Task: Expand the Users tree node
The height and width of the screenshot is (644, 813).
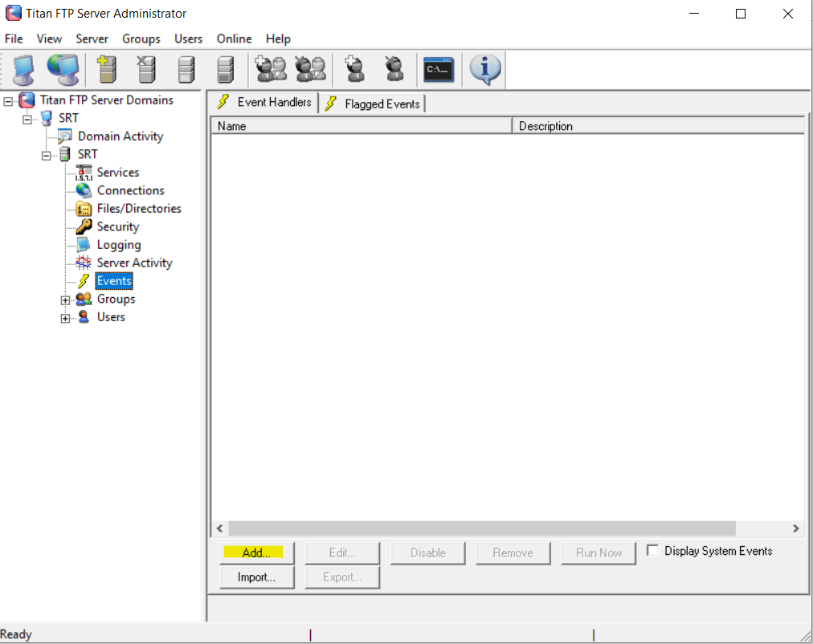Action: [x=66, y=318]
